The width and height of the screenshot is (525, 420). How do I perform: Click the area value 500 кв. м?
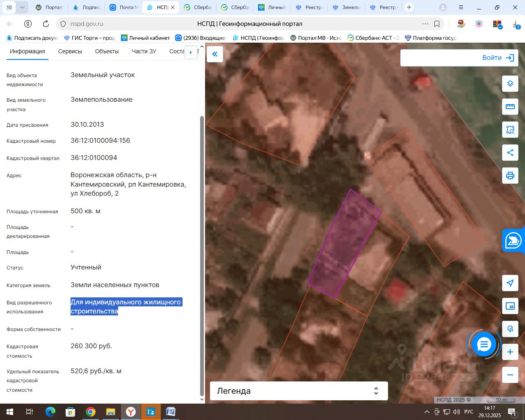pyautogui.click(x=85, y=211)
